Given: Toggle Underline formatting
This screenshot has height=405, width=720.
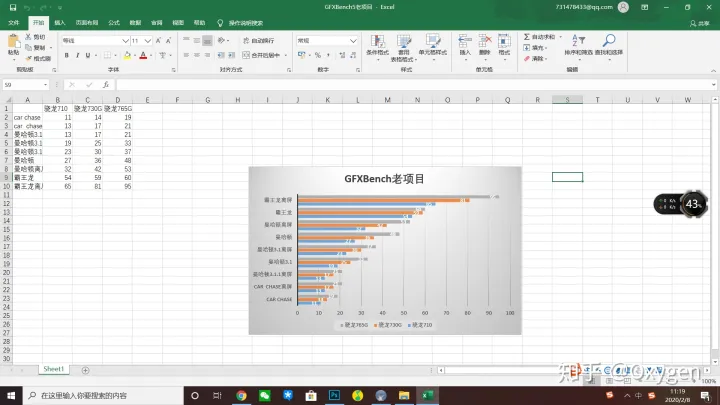Looking at the screenshot, I should (88, 55).
